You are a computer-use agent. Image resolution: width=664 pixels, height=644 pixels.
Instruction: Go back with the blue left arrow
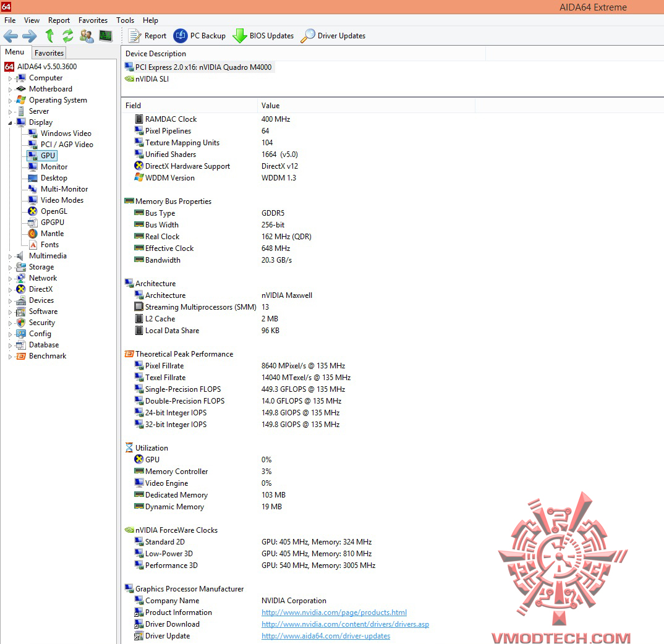(11, 36)
